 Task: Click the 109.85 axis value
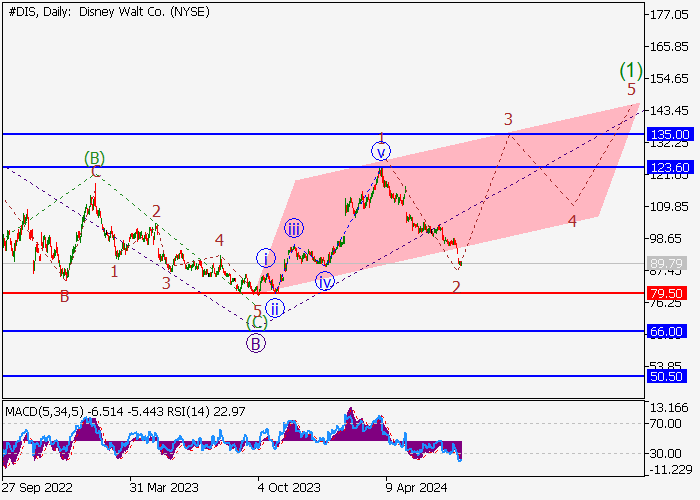pos(669,207)
